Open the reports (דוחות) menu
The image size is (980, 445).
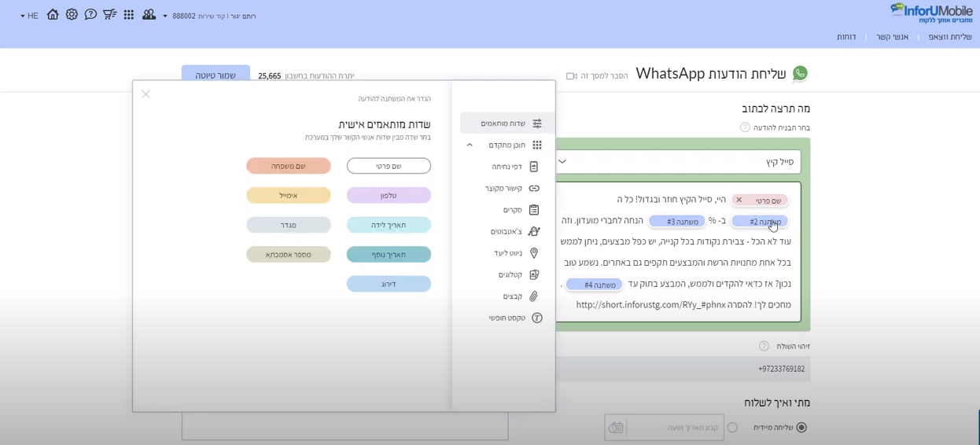[846, 37]
